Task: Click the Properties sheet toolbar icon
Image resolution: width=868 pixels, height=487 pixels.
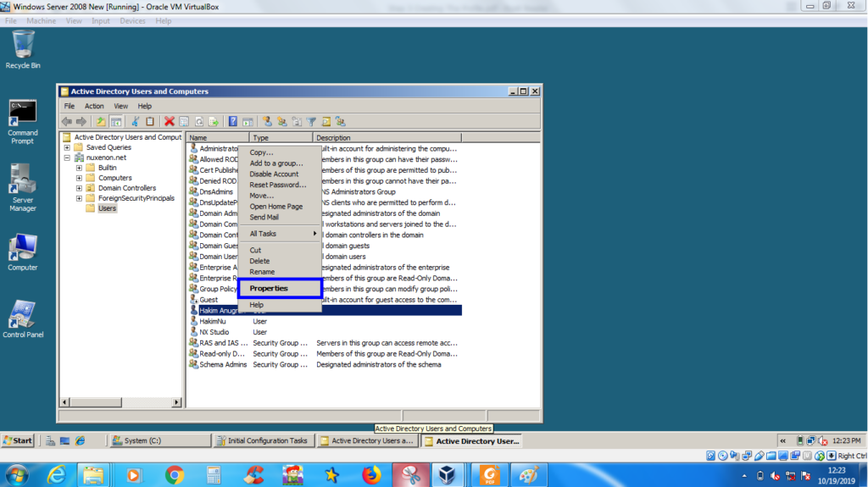Action: (x=184, y=121)
